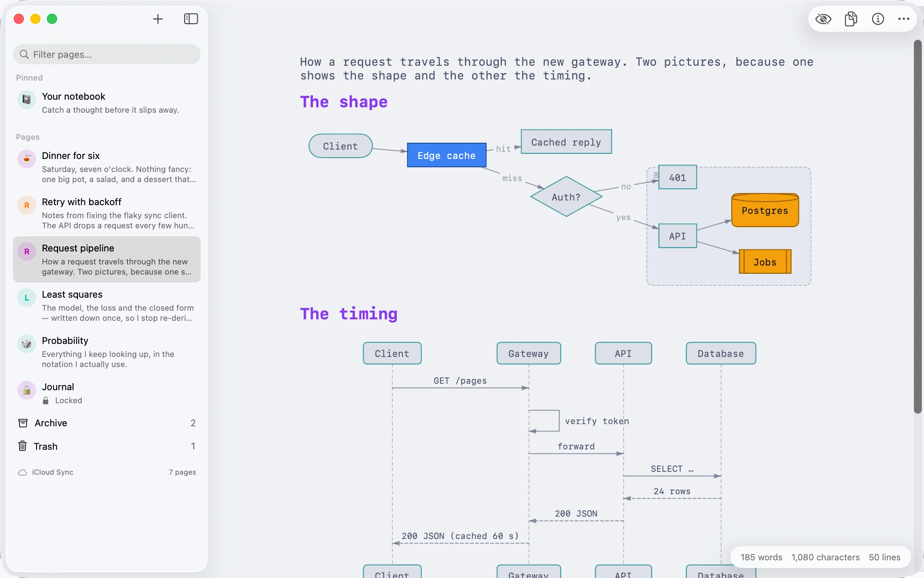Toggle the sidebar panel icon
924x578 pixels.
[x=191, y=19]
